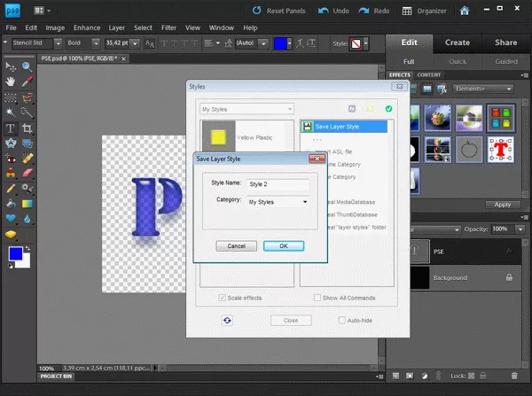This screenshot has width=532, height=396.
Task: Click the Organizer grid icon
Action: pos(406,12)
